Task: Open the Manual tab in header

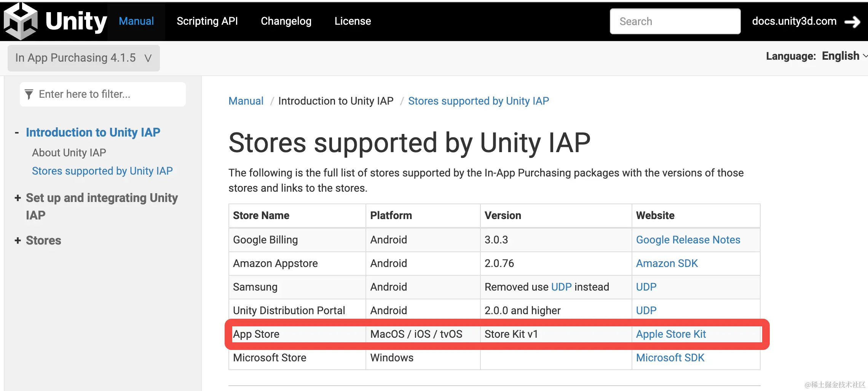Action: coord(136,21)
